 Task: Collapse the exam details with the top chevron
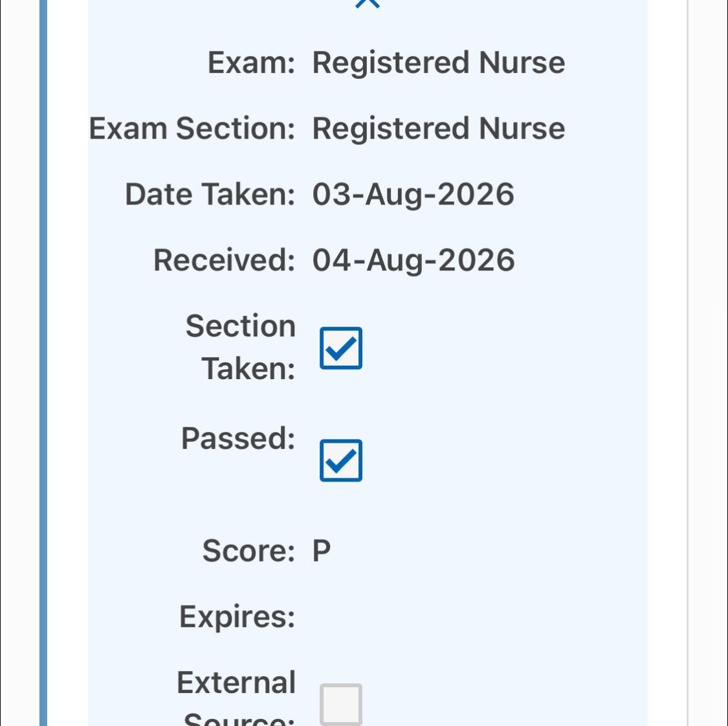[368, 4]
